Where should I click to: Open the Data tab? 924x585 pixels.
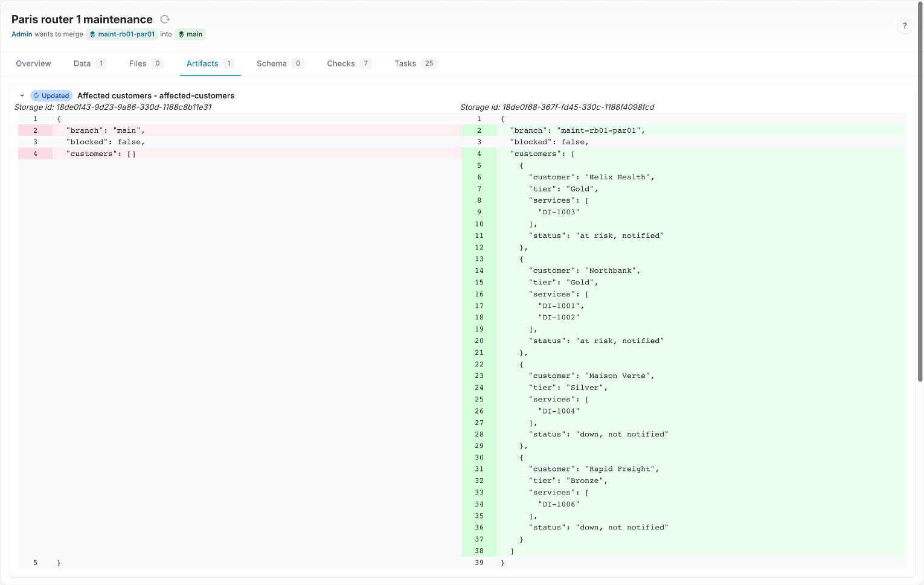[89, 63]
